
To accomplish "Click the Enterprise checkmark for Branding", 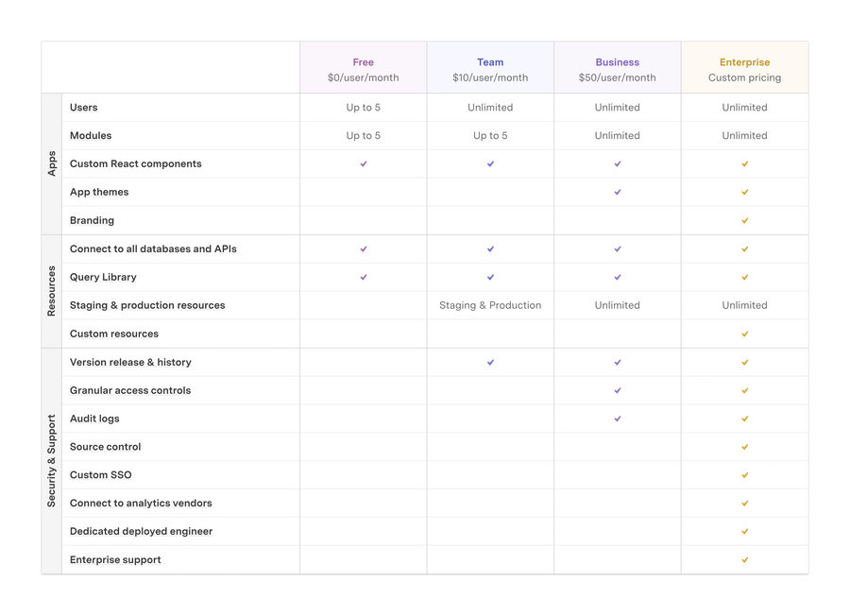I will tap(744, 220).
